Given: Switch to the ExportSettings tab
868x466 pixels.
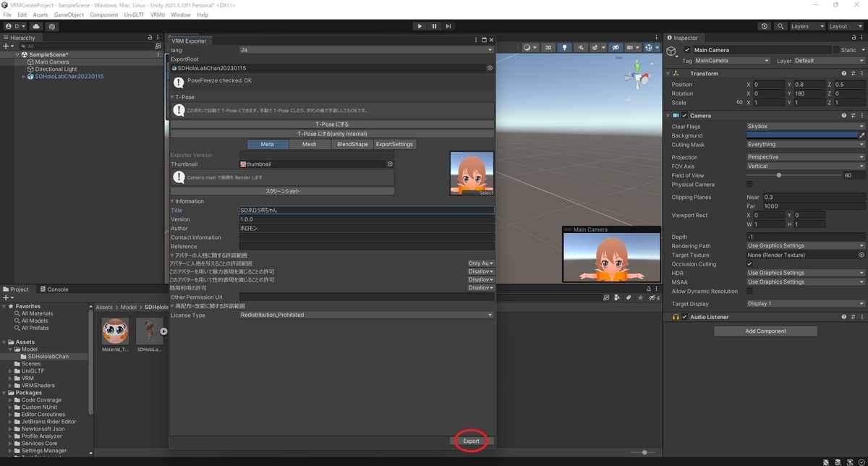Looking at the screenshot, I should [394, 144].
